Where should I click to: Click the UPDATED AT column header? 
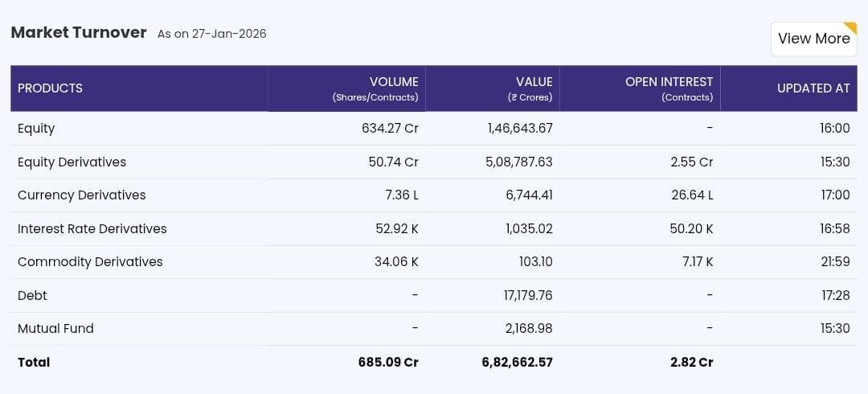point(813,88)
